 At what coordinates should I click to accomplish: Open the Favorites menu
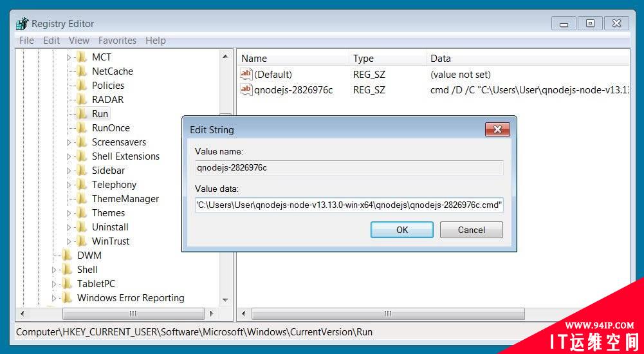pyautogui.click(x=117, y=41)
